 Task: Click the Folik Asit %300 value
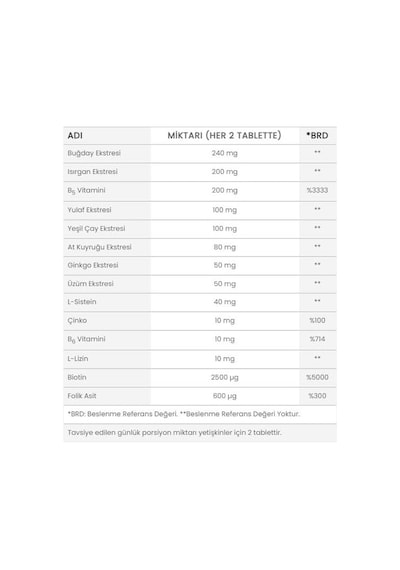pos(317,396)
